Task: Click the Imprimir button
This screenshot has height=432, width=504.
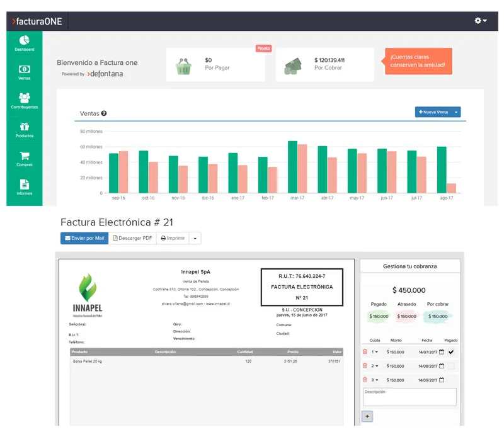Action: [173, 238]
